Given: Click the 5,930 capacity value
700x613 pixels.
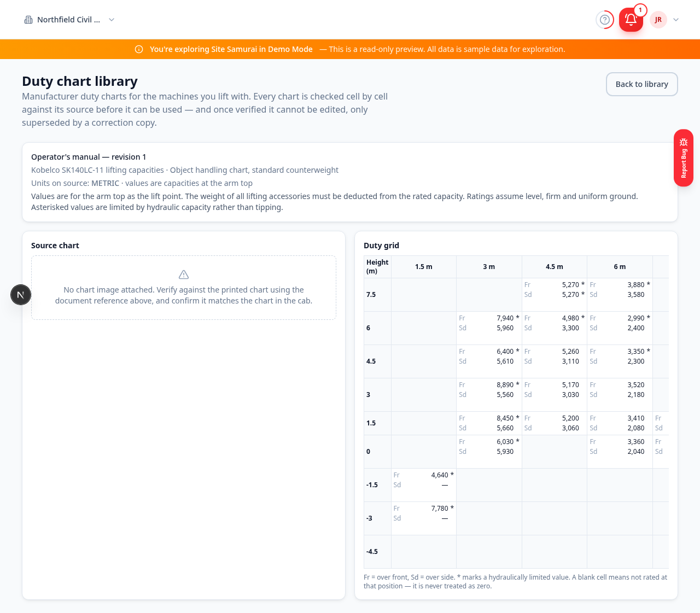Looking at the screenshot, I should pos(505,452).
